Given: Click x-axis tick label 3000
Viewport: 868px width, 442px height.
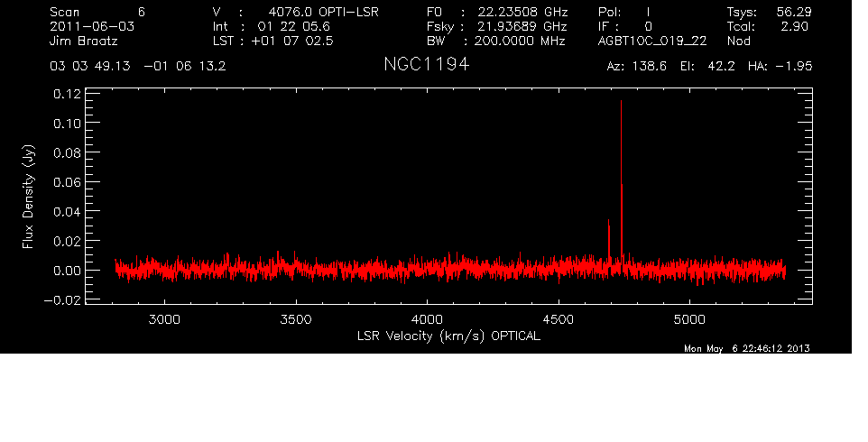Looking at the screenshot, I should (x=164, y=319).
